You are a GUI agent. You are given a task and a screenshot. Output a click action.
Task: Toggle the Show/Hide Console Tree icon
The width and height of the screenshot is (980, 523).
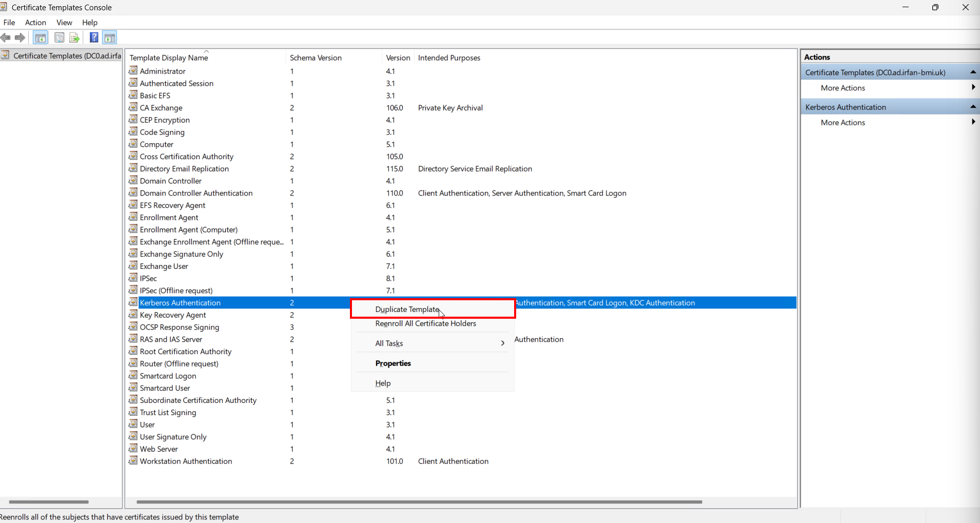(41, 37)
